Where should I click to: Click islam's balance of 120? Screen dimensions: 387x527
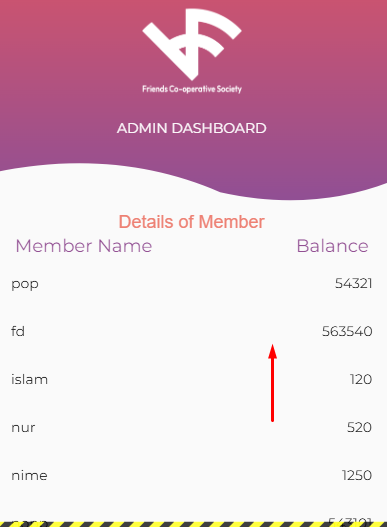(361, 379)
